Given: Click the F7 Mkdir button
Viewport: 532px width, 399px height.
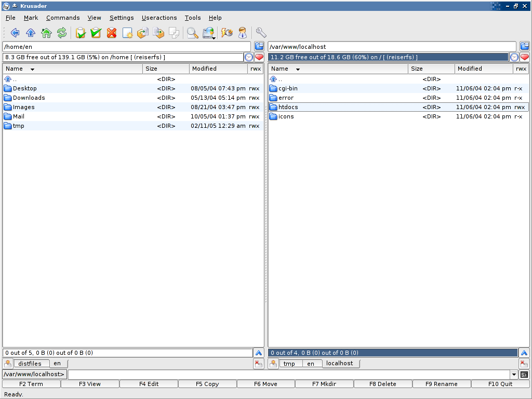Looking at the screenshot, I should [x=324, y=384].
